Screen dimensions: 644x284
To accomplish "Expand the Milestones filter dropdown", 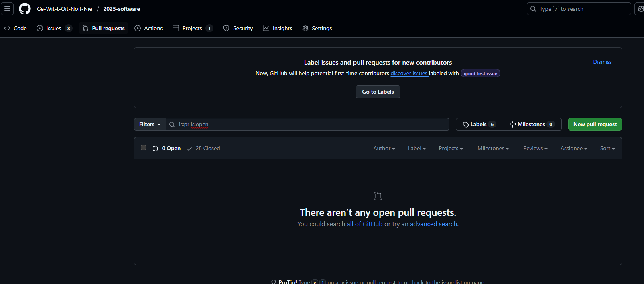I will (493, 148).
